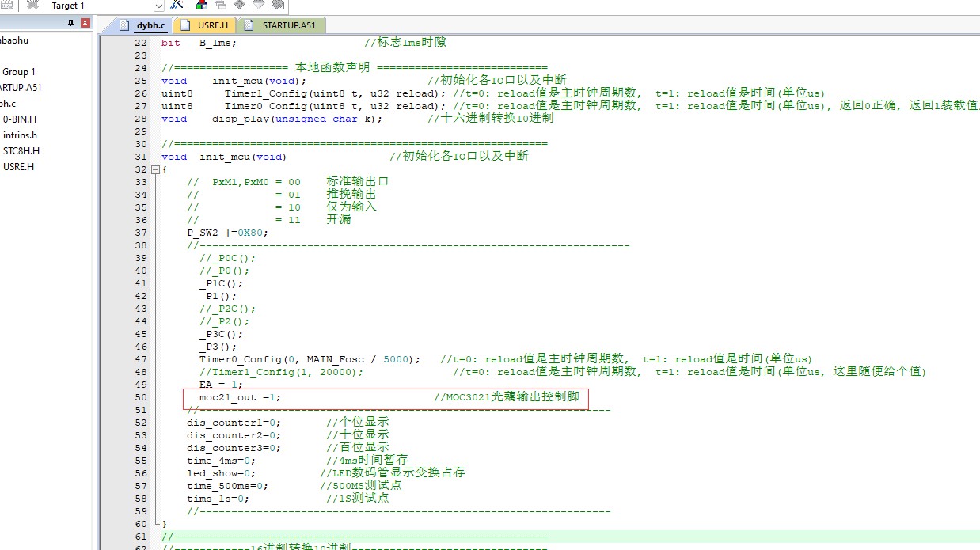
Task: Open Options for Target magic wand icon
Action: [177, 6]
